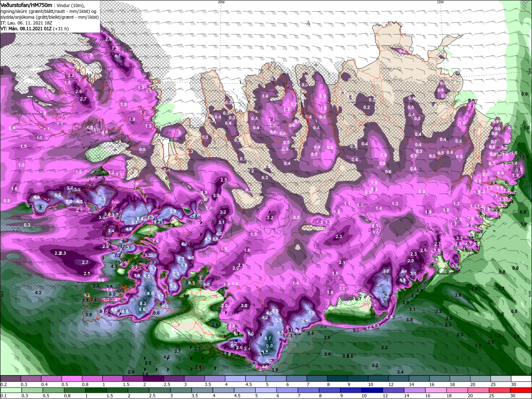Screen dimensions: 532x399
Task: Click the '8.3' snowfall value on the southwest map
Action: point(143,304)
